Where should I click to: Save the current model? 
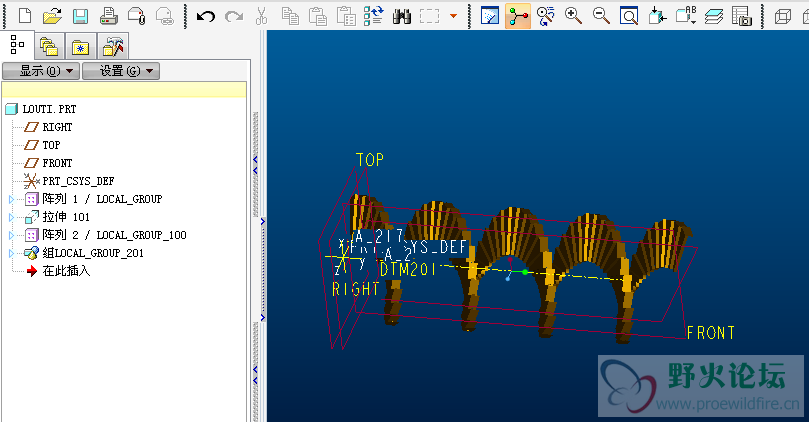80,16
